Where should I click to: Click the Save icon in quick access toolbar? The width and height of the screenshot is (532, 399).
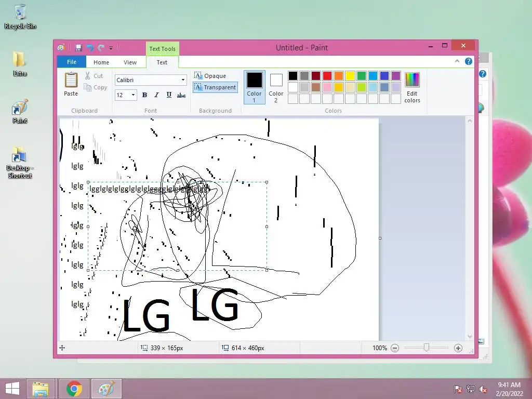click(x=79, y=48)
